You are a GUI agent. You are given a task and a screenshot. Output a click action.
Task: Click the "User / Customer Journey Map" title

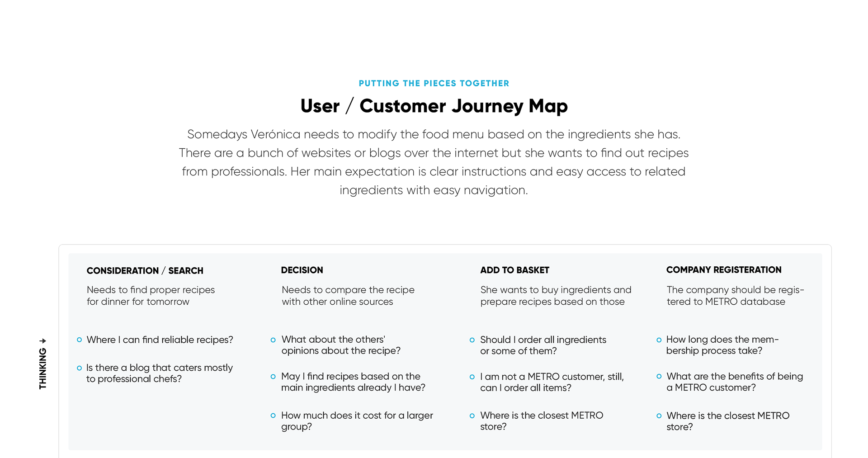coord(434,106)
